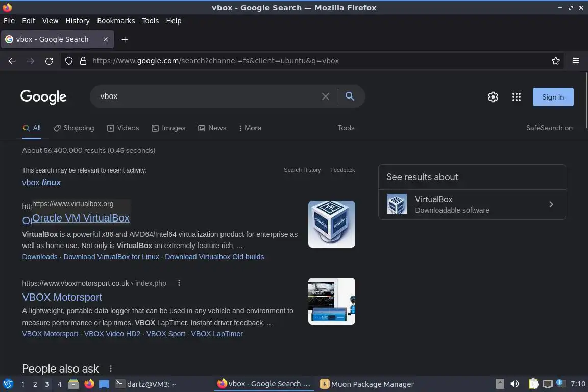588x392 pixels.
Task: Switch to virtual desktop 4
Action: pyautogui.click(x=59, y=384)
